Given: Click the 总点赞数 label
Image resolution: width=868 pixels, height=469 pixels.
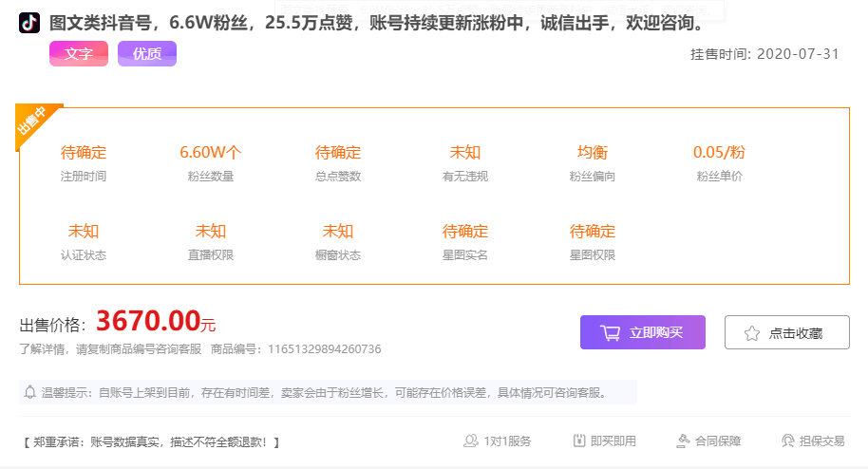Looking at the screenshot, I should pyautogui.click(x=338, y=176).
